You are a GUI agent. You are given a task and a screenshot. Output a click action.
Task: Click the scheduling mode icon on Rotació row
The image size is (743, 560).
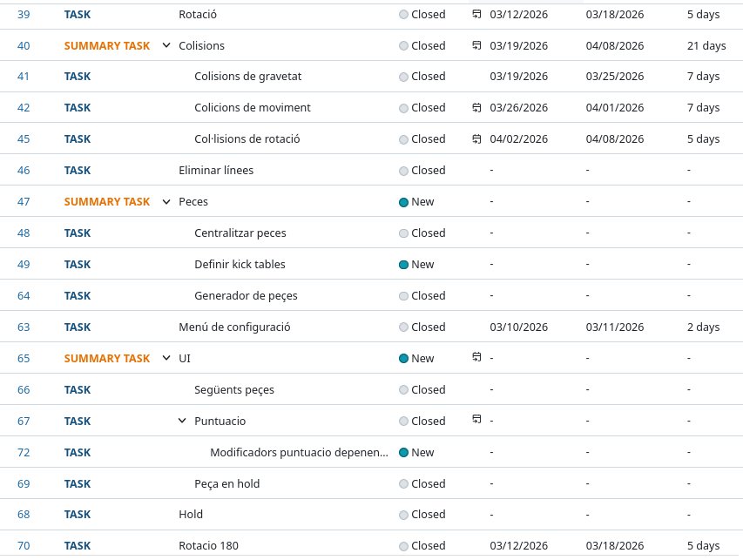point(476,14)
